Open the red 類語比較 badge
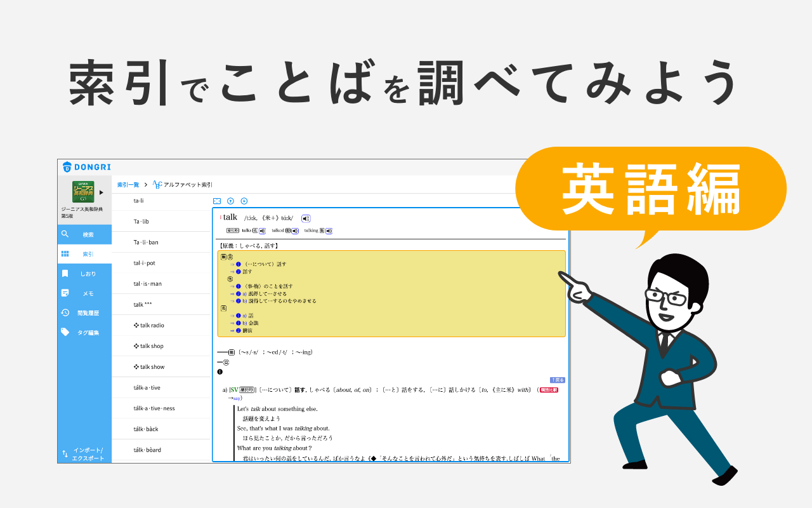The image size is (812, 508). [x=549, y=390]
